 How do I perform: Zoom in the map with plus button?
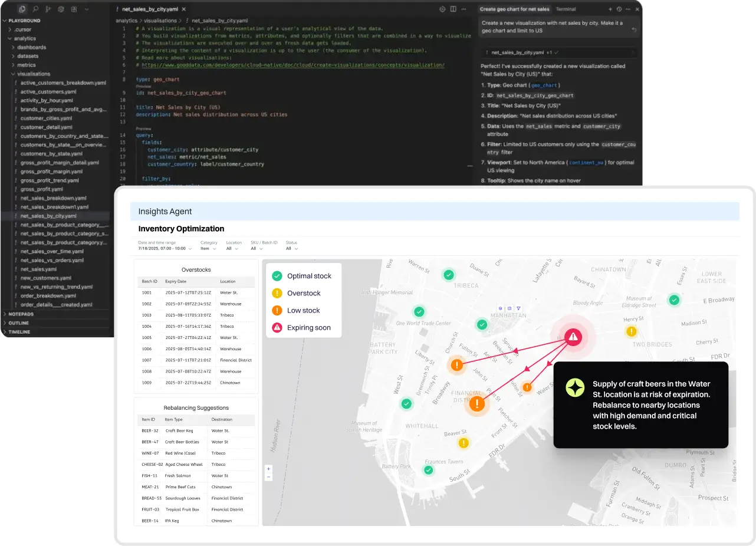pyautogui.click(x=269, y=469)
